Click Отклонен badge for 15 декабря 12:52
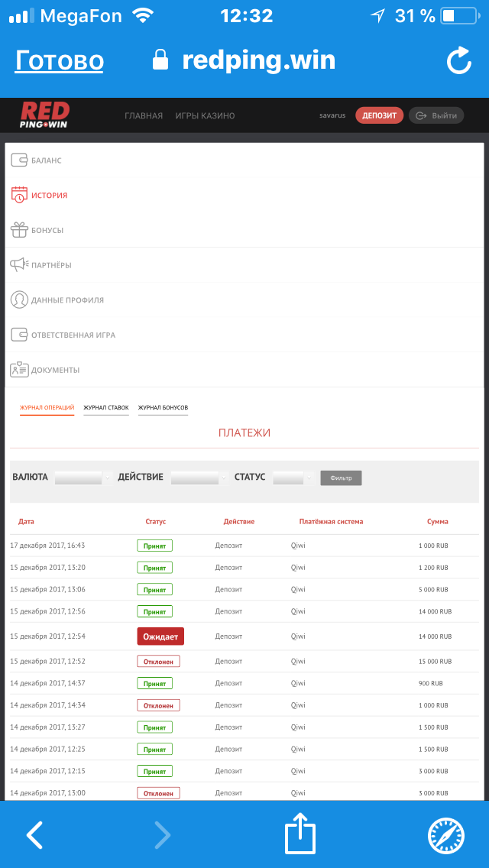 (x=158, y=662)
